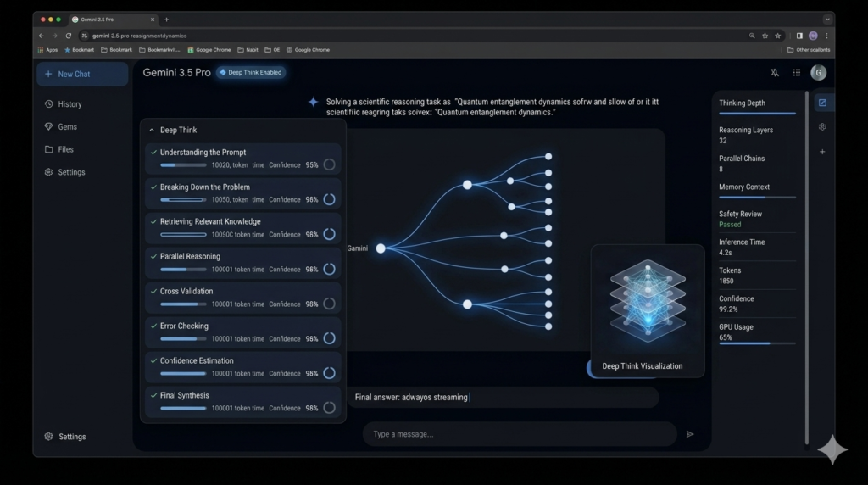Click progress bar under Error Checking

pyautogui.click(x=183, y=339)
